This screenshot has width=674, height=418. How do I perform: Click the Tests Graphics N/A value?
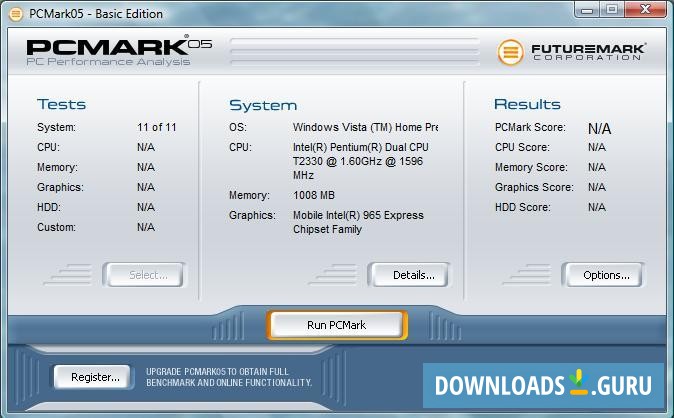click(146, 187)
